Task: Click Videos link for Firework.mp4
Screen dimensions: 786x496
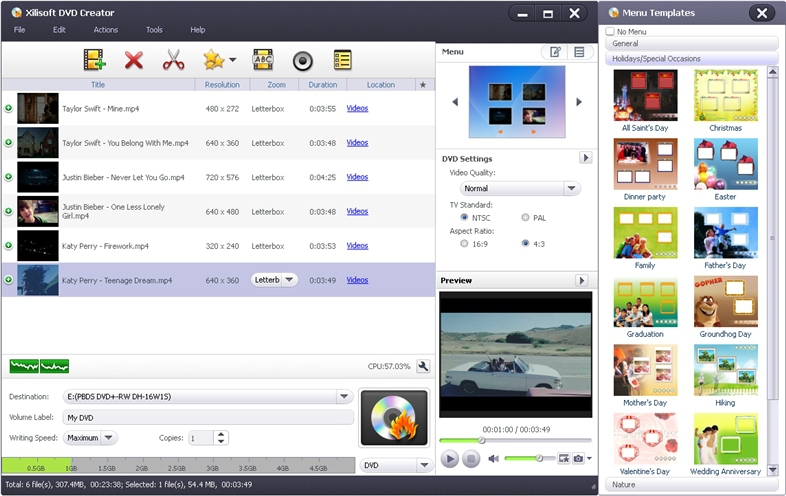Action: pos(357,246)
